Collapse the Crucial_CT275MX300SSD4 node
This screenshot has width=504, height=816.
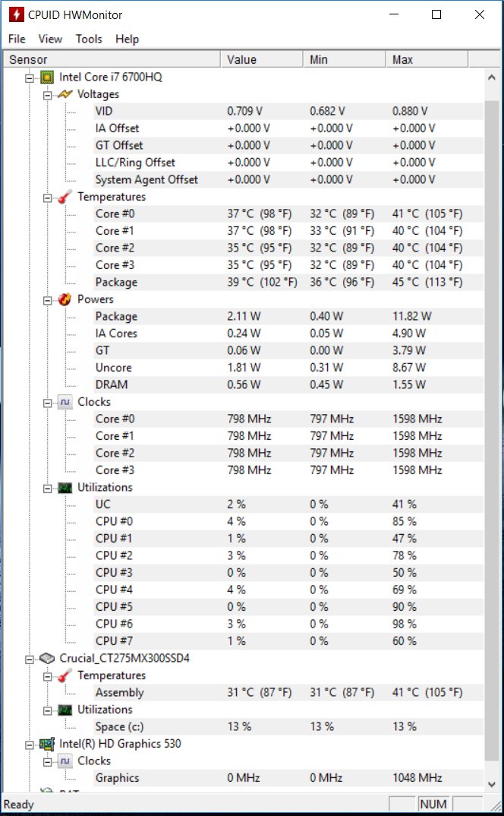[x=30, y=659]
